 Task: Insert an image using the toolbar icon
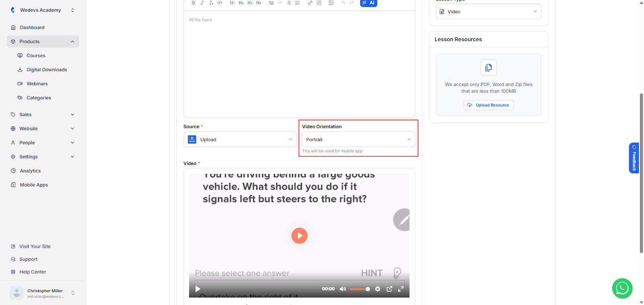pos(331,3)
